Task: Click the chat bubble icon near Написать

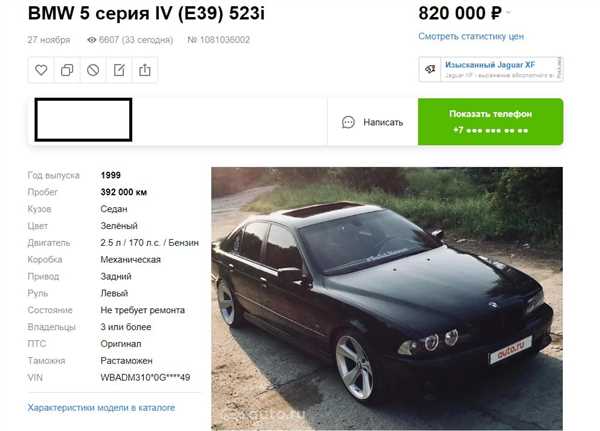Action: pos(348,122)
